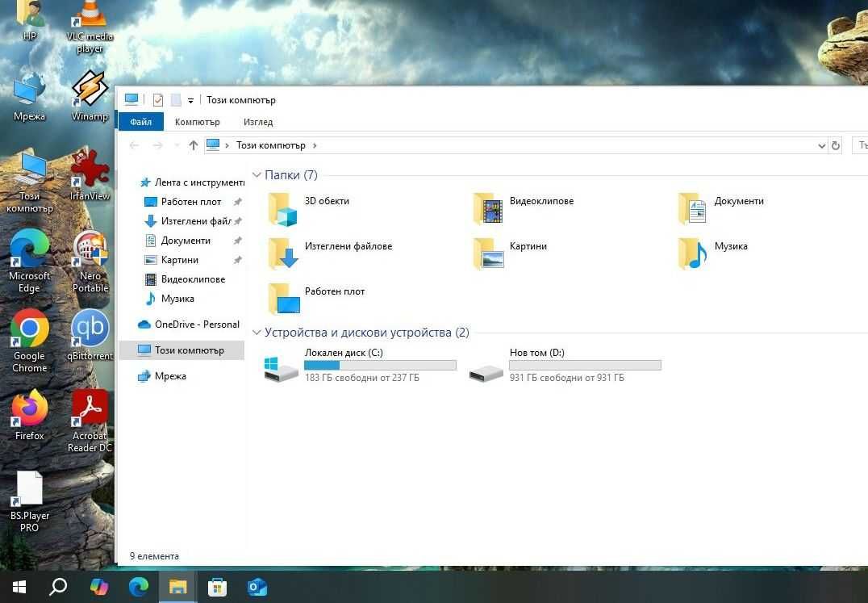This screenshot has width=868, height=603.
Task: Expand the computer icon breadcrumb chevron
Action: [227, 145]
